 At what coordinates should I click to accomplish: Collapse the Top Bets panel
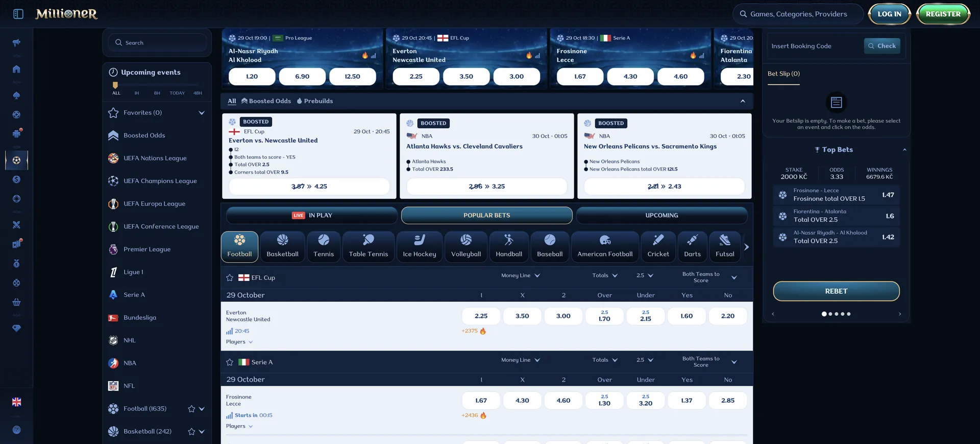[x=904, y=150]
